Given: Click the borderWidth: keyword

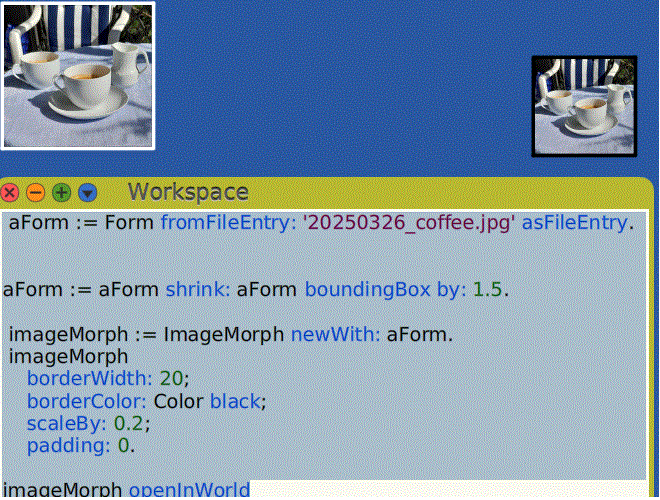Looking at the screenshot, I should click(89, 378).
